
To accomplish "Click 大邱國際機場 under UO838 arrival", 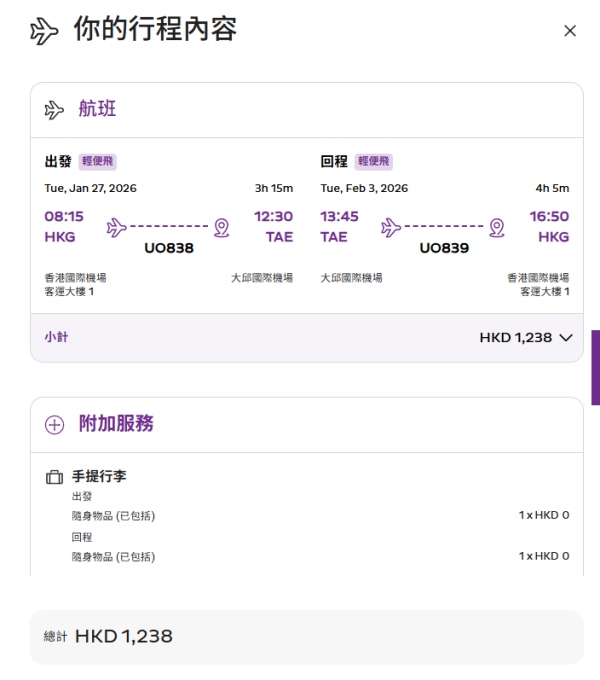I will pos(262,278).
